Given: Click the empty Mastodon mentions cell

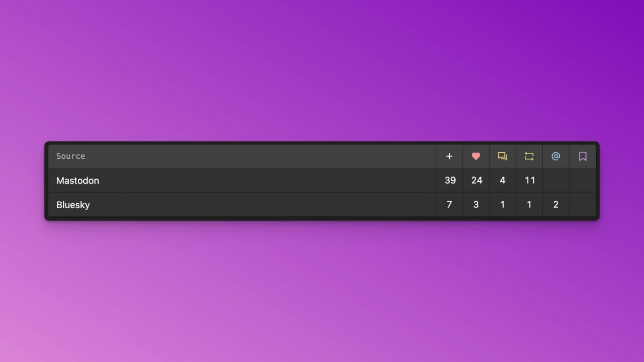Looking at the screenshot, I should [x=556, y=181].
